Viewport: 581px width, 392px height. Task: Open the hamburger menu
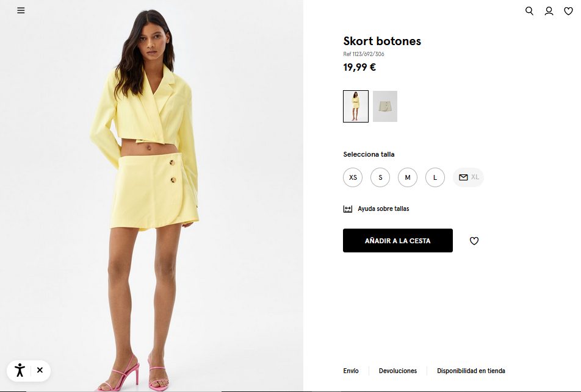(21, 10)
